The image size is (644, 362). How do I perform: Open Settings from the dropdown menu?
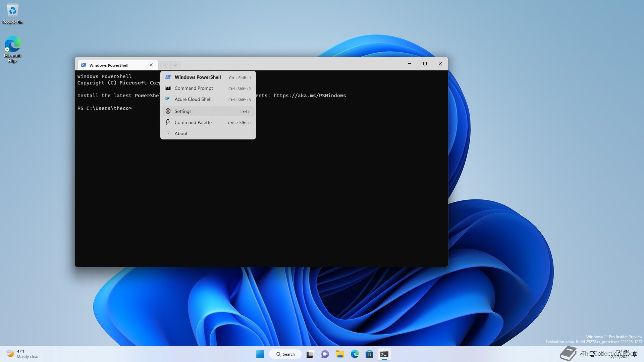(x=208, y=111)
